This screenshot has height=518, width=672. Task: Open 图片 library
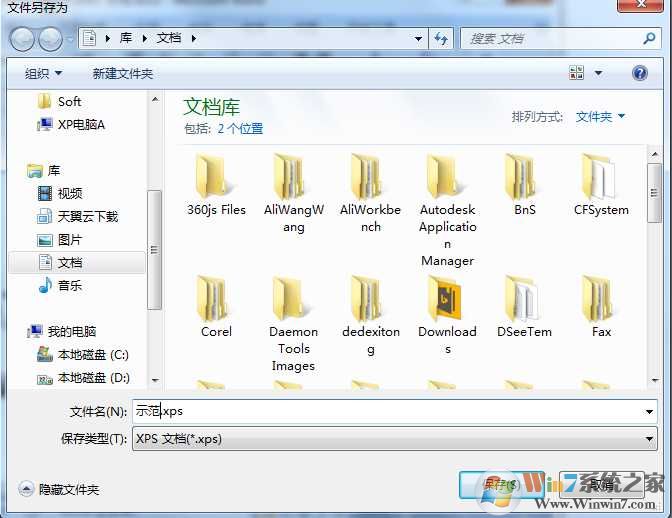[60, 240]
